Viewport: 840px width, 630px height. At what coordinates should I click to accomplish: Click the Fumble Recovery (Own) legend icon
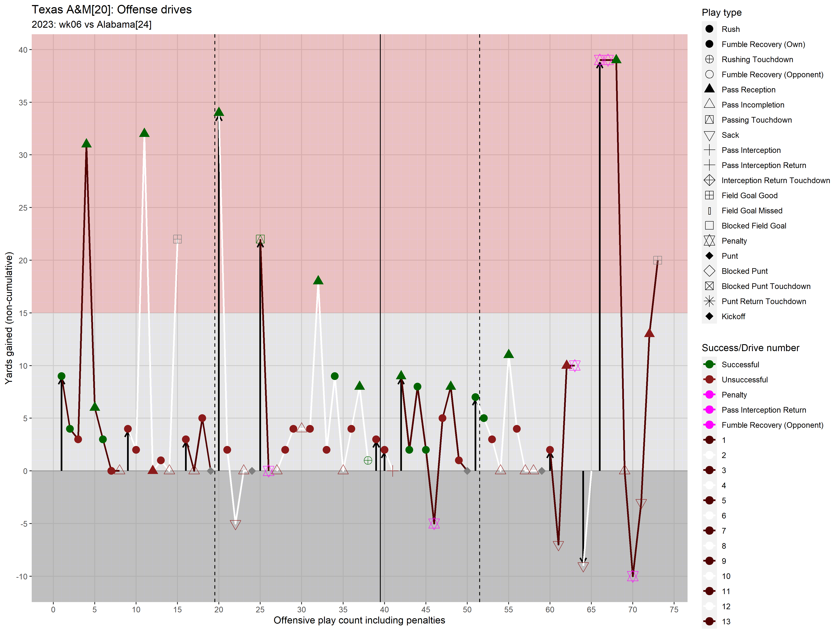click(709, 44)
